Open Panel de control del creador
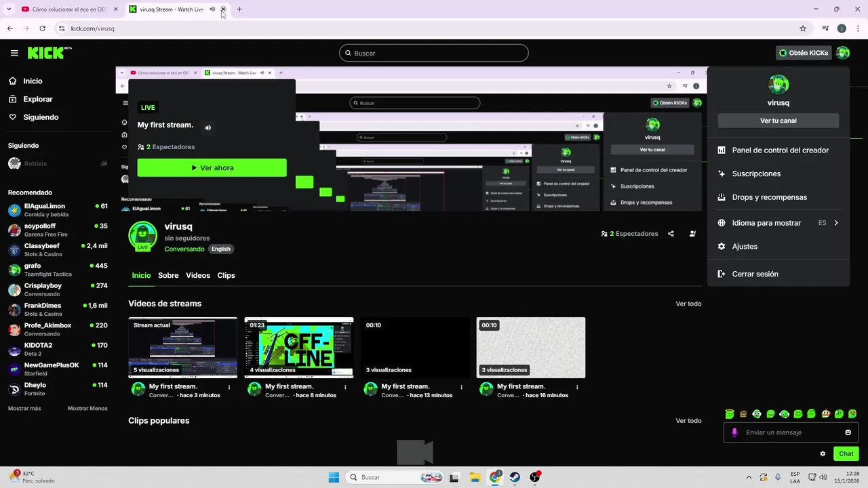 [778, 150]
